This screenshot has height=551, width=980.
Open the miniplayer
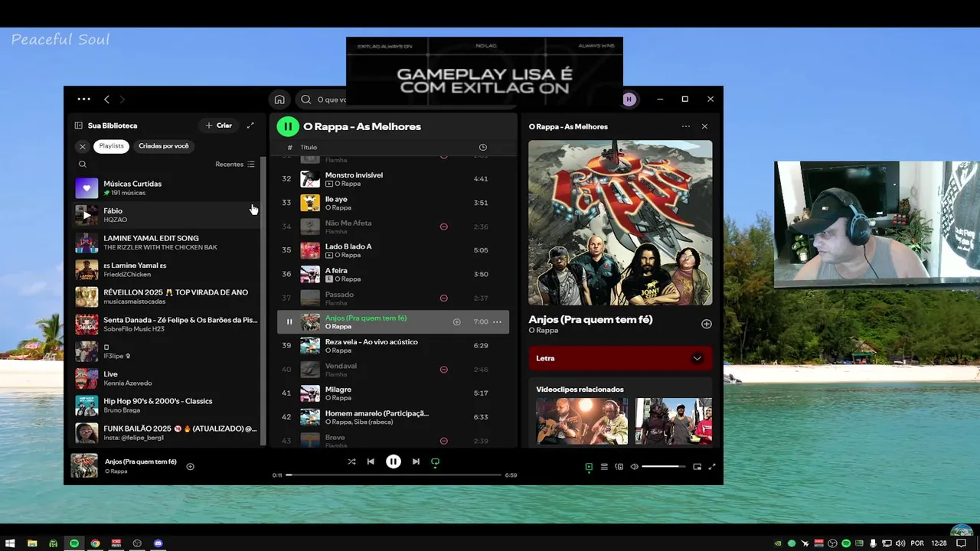pos(697,467)
